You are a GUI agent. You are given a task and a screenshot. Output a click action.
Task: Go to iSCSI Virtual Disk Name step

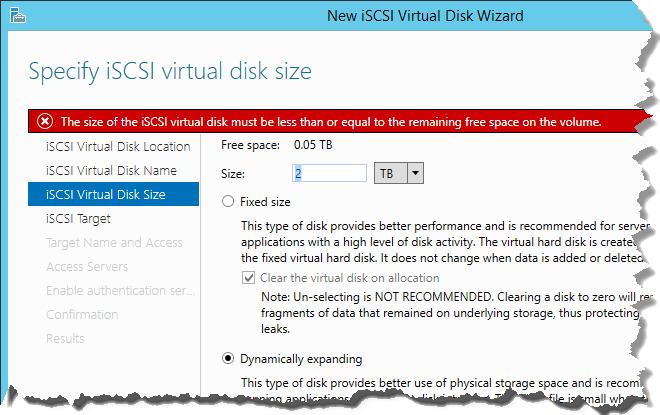[x=110, y=170]
